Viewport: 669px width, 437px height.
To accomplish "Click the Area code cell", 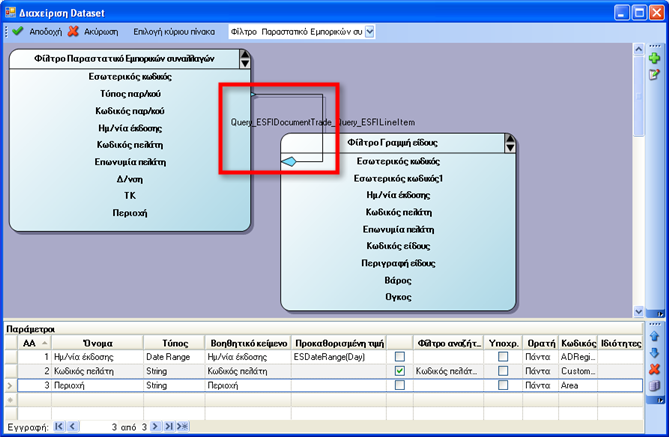I will pos(578,385).
